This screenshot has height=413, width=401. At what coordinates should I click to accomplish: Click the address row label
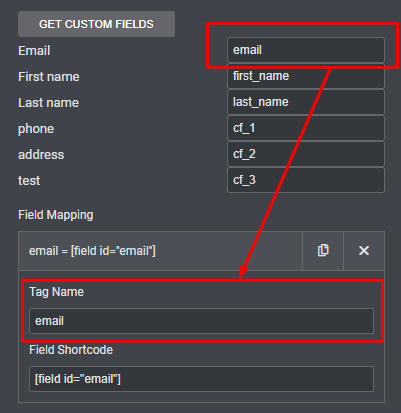pyautogui.click(x=41, y=155)
